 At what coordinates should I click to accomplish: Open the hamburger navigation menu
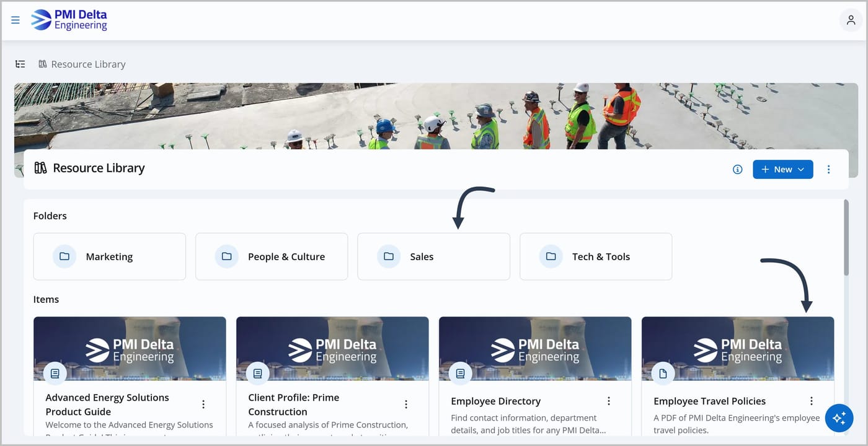point(15,20)
